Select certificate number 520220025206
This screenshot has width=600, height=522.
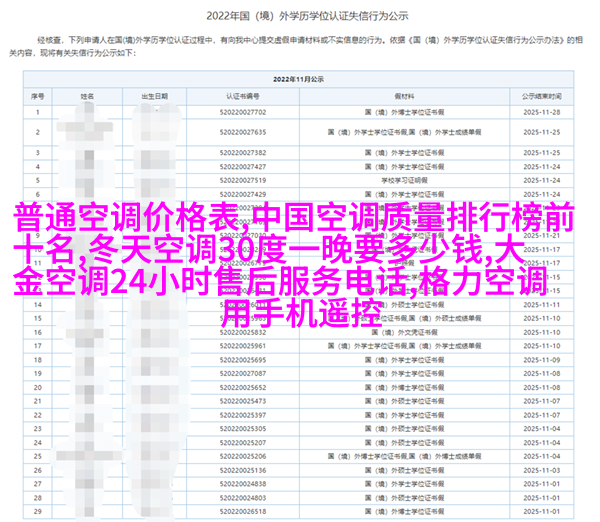point(243,456)
